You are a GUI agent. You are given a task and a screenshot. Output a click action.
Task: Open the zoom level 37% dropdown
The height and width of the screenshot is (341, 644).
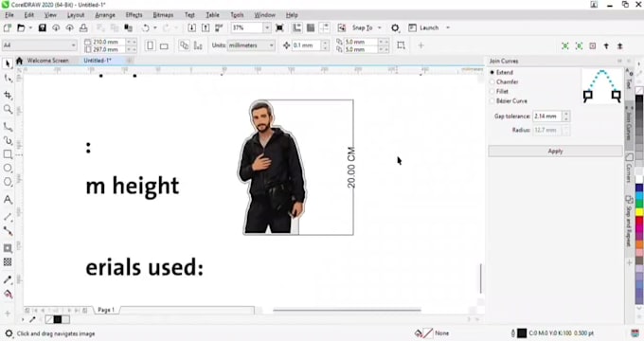point(267,27)
